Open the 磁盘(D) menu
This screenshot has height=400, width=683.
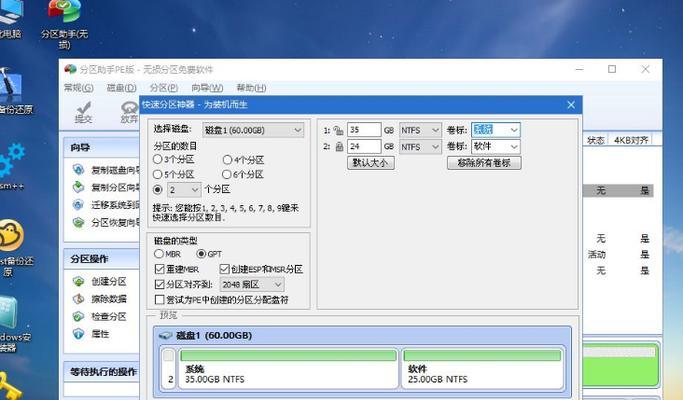(122, 88)
